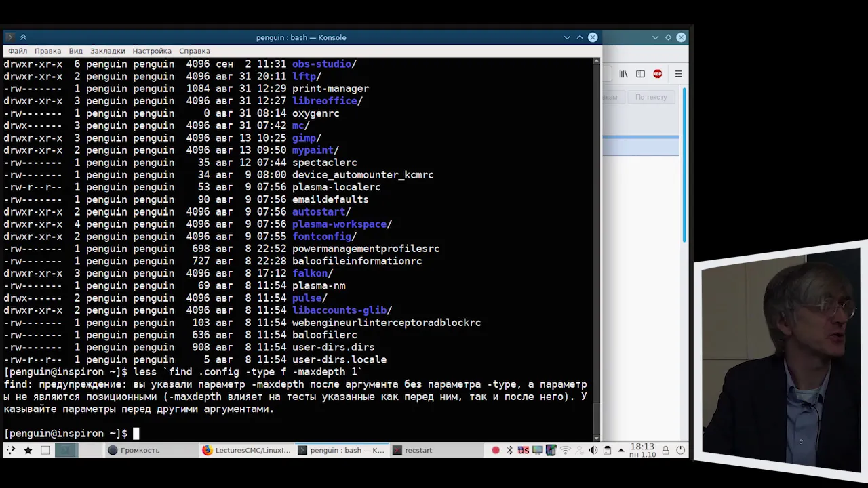Click the falkon/ directory entry
868x488 pixels.
pyautogui.click(x=313, y=273)
